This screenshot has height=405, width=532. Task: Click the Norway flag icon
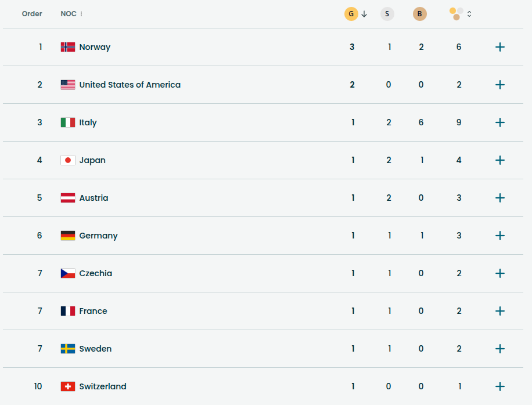coord(68,47)
